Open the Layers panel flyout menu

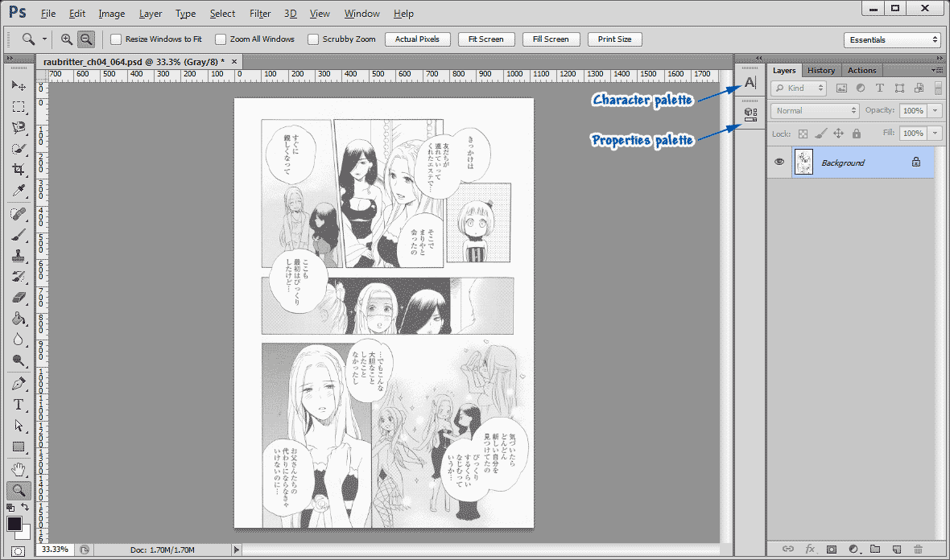point(936,70)
